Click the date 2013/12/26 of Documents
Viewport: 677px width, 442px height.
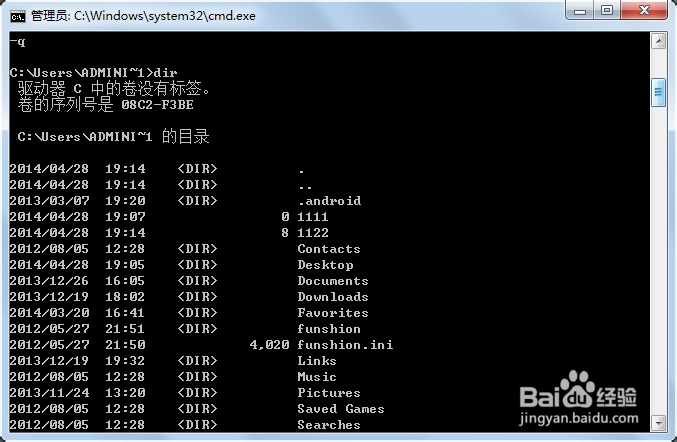click(x=49, y=281)
